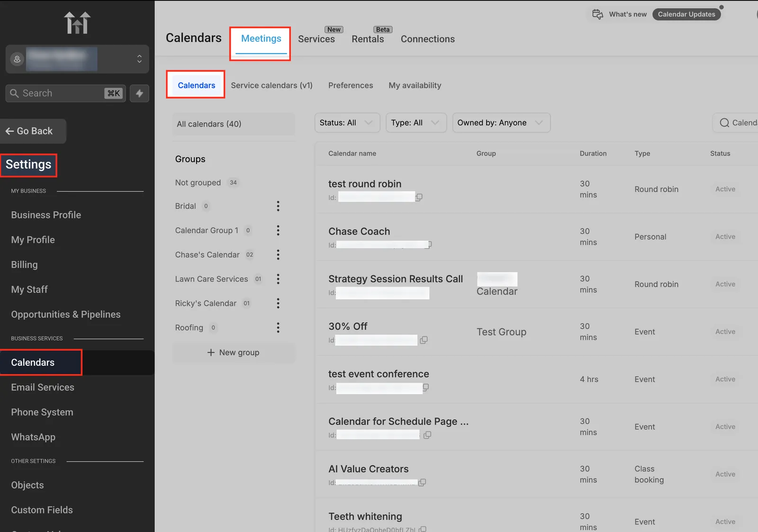Click the Duration column header
The width and height of the screenshot is (758, 532).
[x=593, y=153]
